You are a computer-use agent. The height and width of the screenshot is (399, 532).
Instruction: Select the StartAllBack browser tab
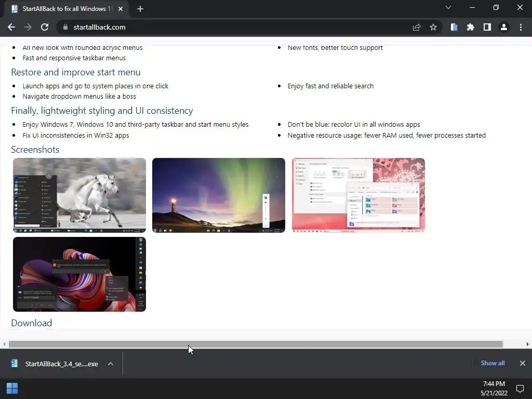point(67,9)
